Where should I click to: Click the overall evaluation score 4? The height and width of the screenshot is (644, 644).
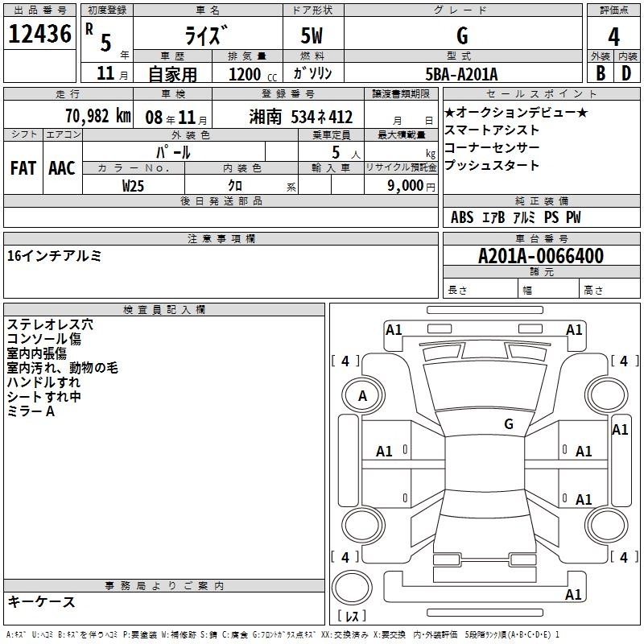point(613,35)
